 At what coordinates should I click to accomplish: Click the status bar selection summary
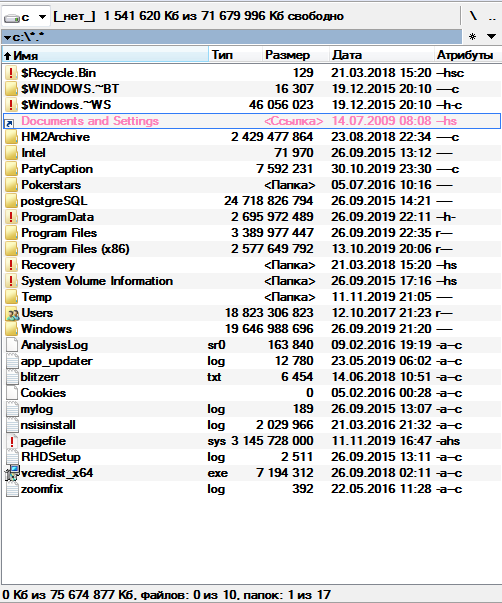pos(167,595)
